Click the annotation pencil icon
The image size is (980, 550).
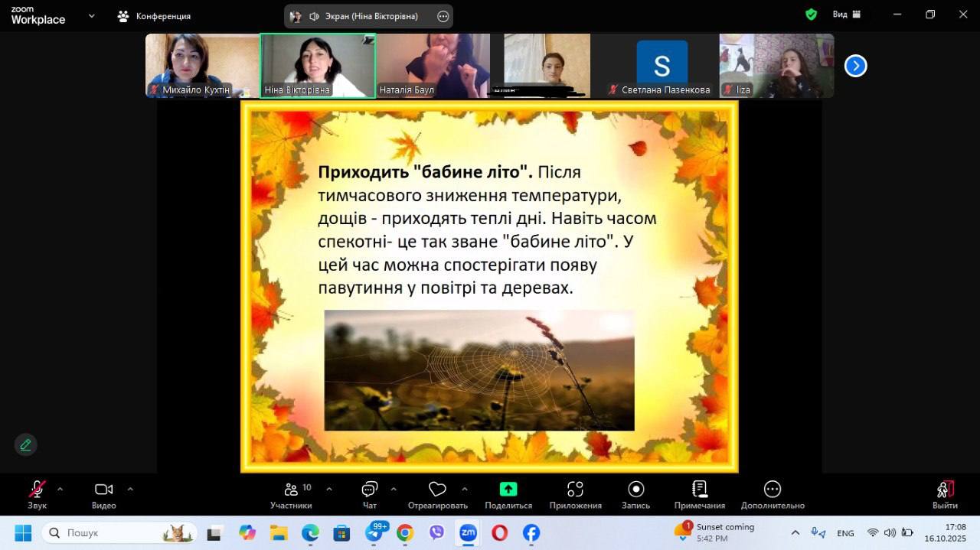[25, 444]
